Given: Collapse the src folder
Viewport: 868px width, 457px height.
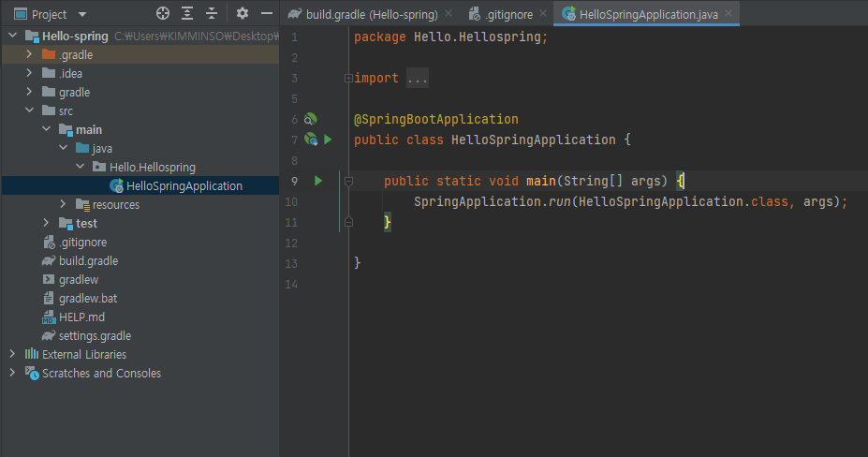Looking at the screenshot, I should click(29, 111).
